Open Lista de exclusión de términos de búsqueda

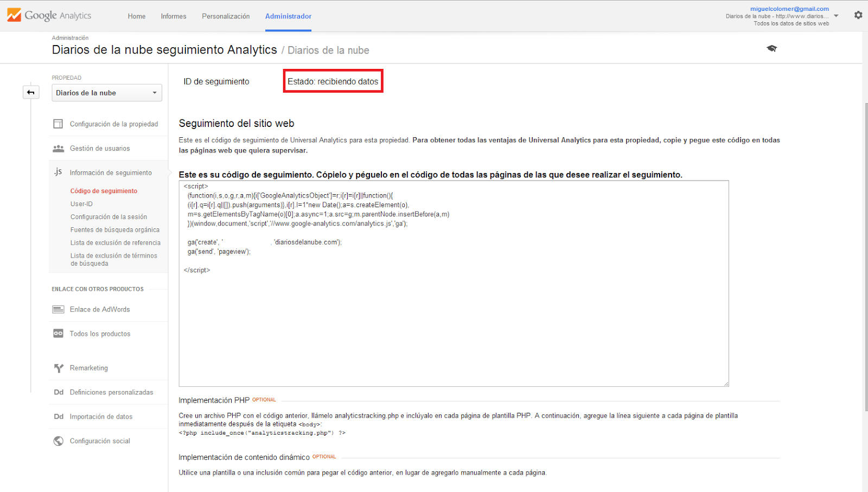[114, 260]
